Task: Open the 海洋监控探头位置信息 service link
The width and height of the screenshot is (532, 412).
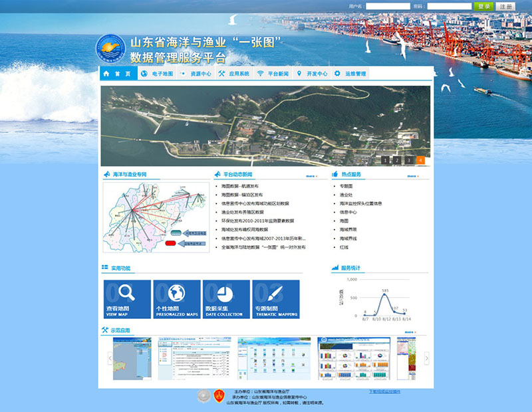Action: [x=360, y=203]
